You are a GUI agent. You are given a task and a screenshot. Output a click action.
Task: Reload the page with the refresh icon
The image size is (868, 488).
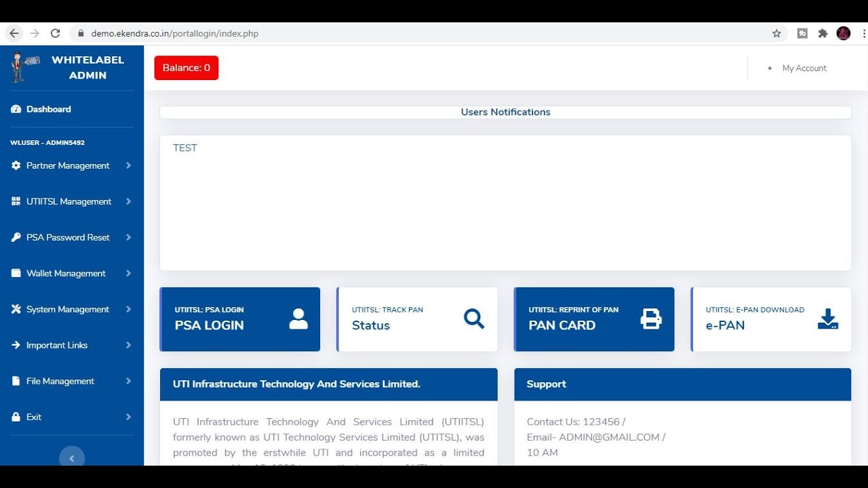tap(56, 33)
